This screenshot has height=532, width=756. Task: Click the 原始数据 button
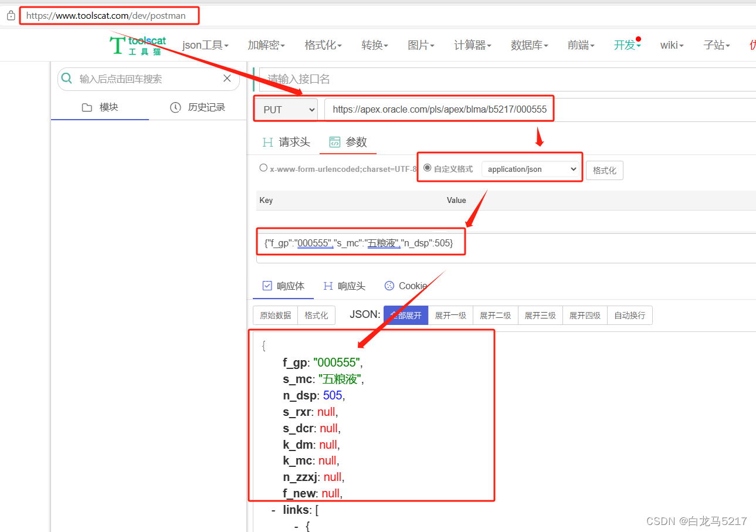pos(275,315)
